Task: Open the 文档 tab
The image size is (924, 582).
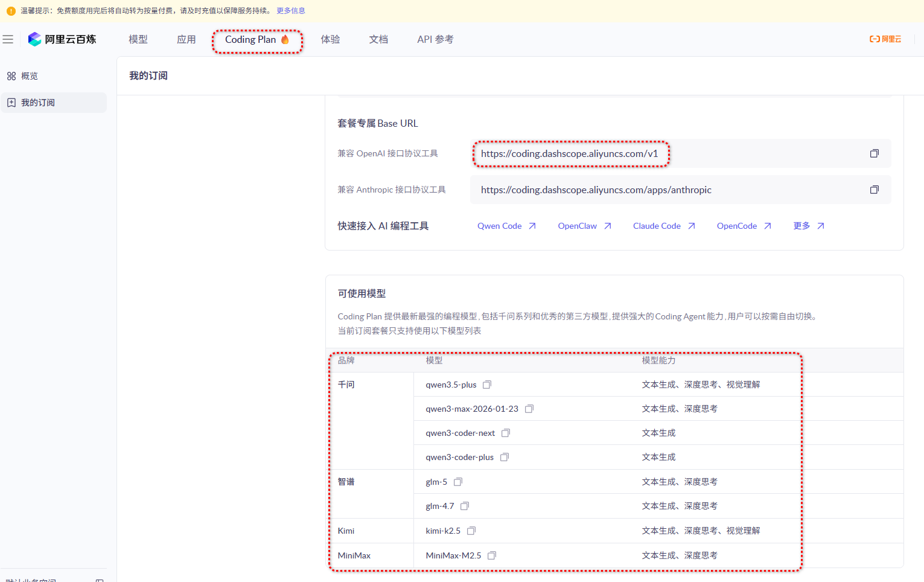Action: 378,39
